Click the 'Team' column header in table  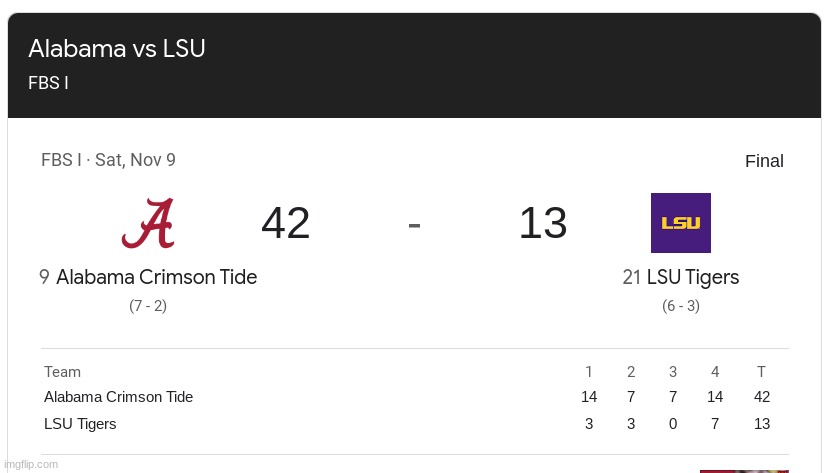coord(62,372)
